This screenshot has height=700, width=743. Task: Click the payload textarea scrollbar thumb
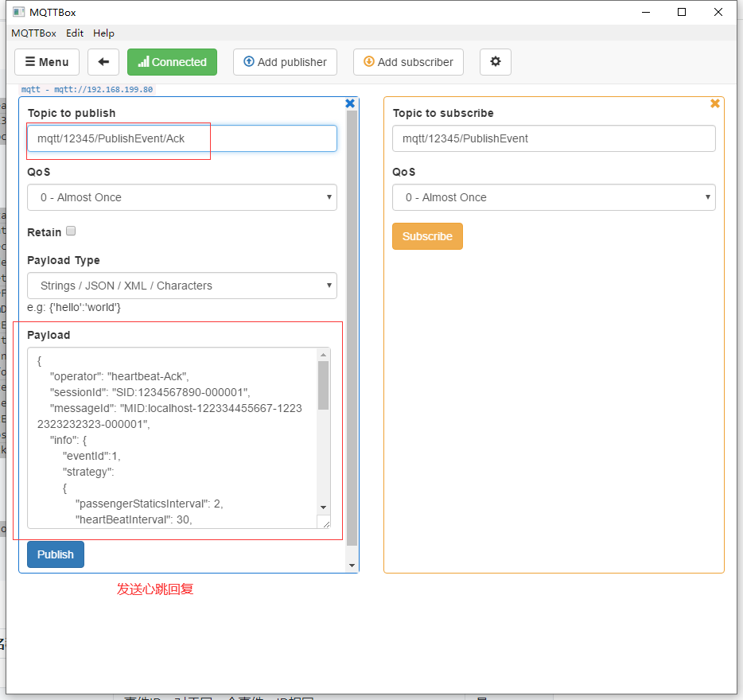pos(323,385)
